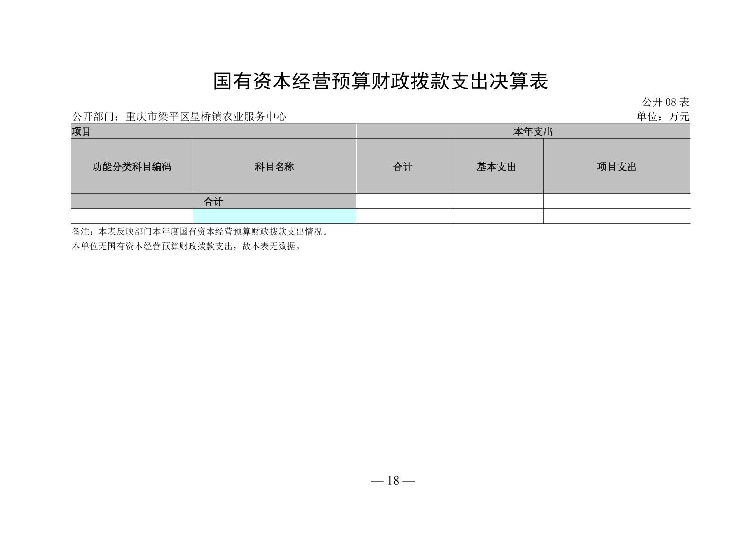Click the line 本单位无国有资本经营预算财政拨款支出

click(x=187, y=246)
